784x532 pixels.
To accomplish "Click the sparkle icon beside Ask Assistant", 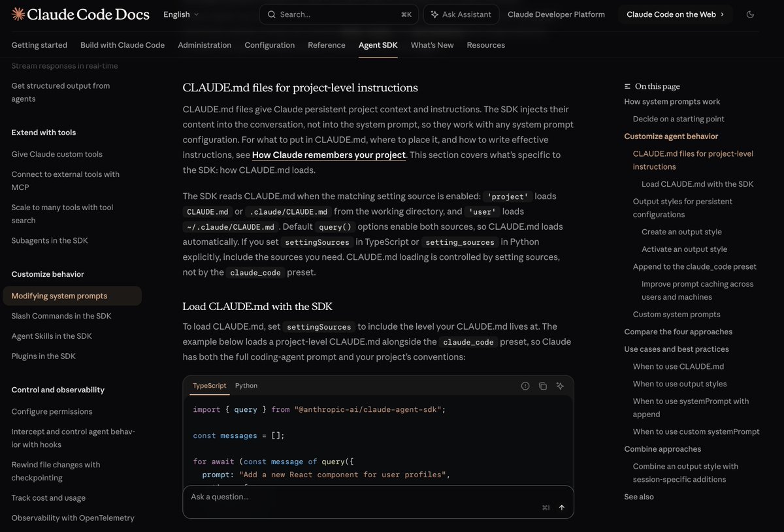I will click(434, 14).
